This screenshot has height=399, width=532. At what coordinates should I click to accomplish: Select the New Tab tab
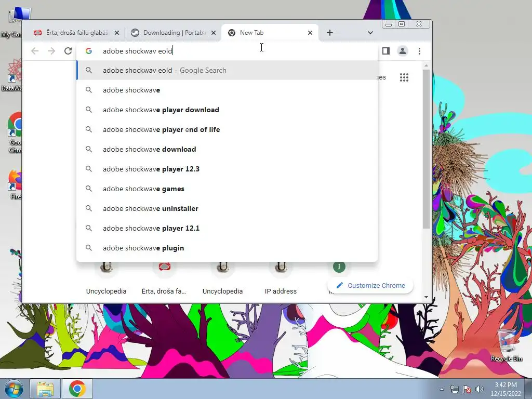pyautogui.click(x=270, y=33)
